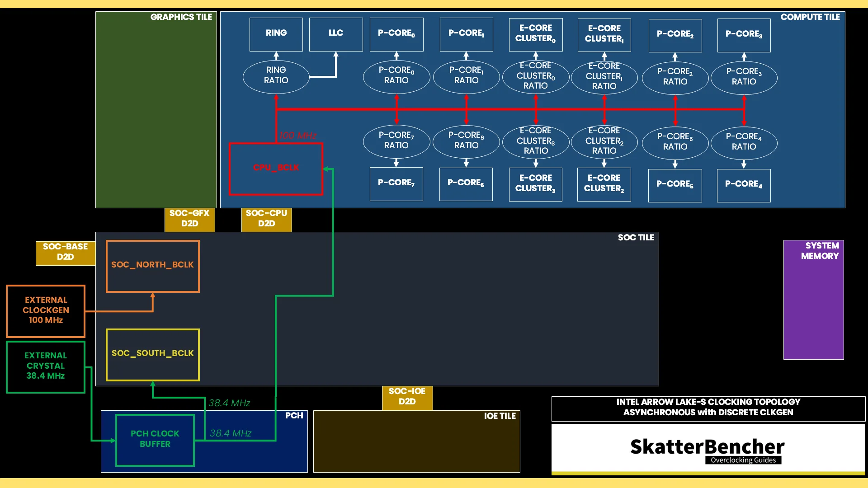Click the E-Core Cluster 3 Ratio ellipse
868x488 pixels.
(536, 142)
